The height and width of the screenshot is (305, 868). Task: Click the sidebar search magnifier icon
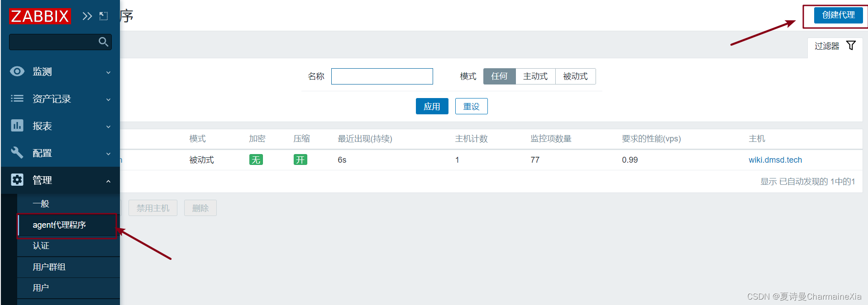104,42
